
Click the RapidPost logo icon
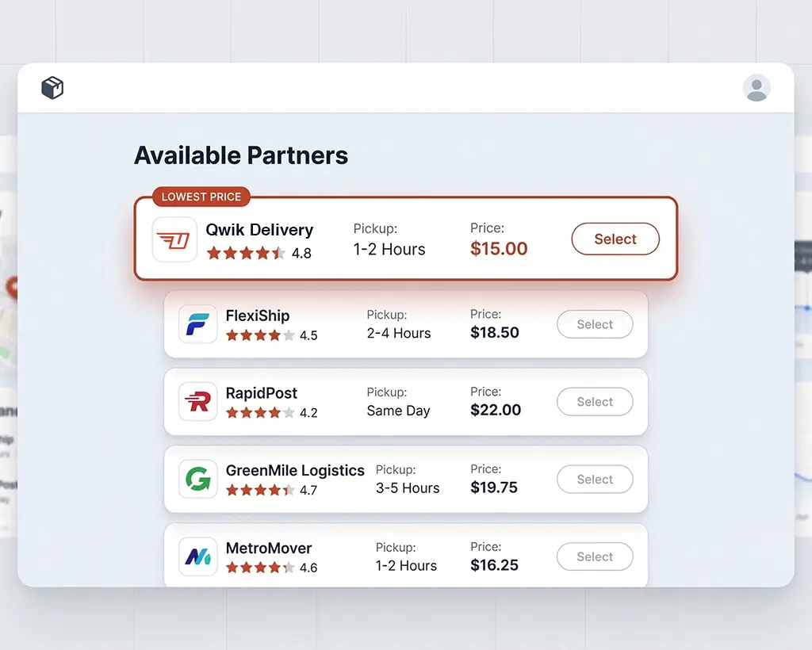[197, 402]
